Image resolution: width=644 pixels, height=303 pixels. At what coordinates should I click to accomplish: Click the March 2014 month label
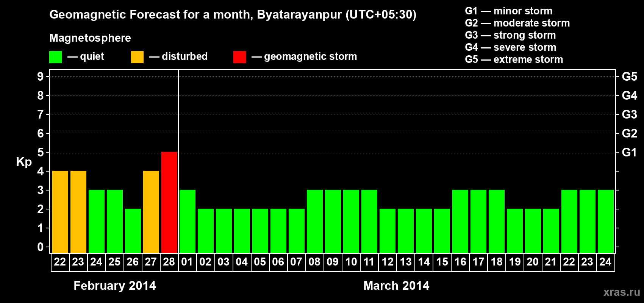pyautogui.click(x=396, y=285)
